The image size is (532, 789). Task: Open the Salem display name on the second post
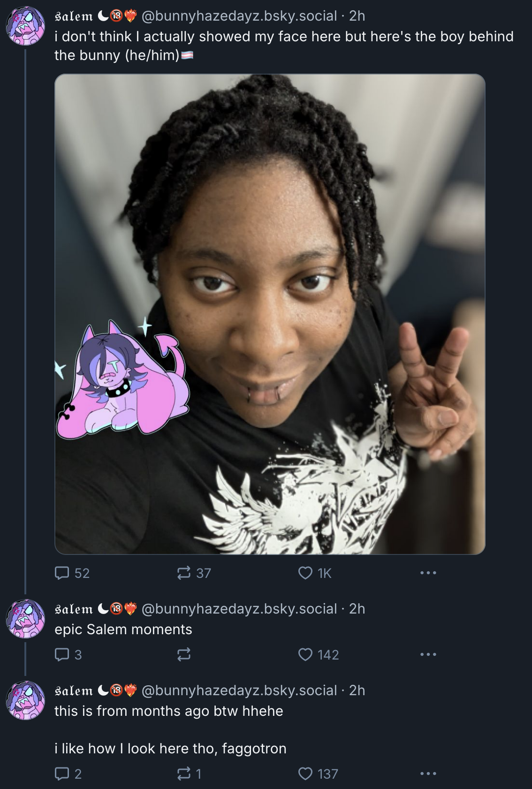(74, 609)
